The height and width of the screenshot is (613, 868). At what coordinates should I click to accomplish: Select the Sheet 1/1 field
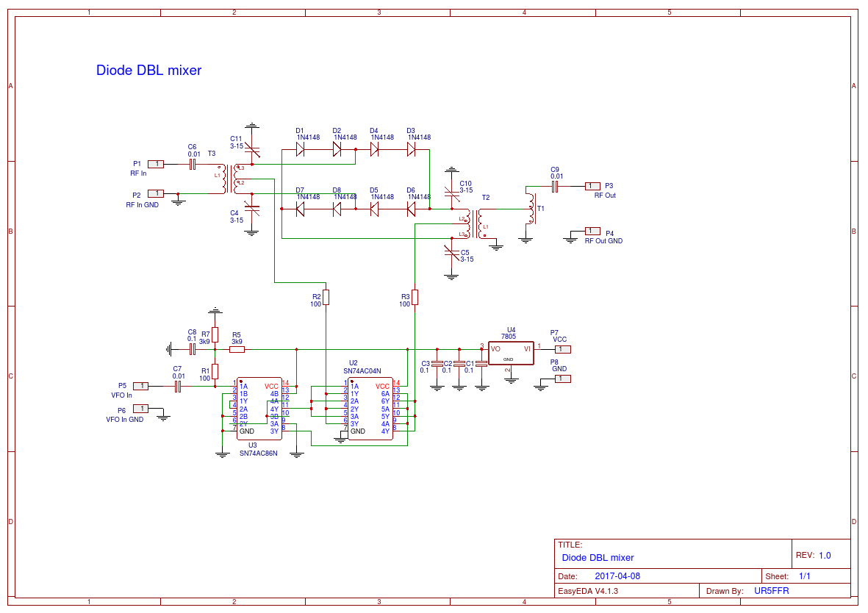coord(804,576)
